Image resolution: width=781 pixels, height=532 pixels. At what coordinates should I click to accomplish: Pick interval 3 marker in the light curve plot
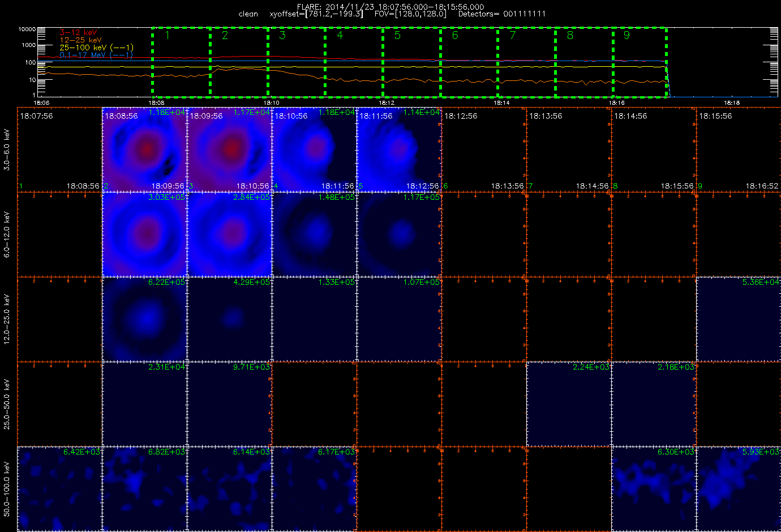[x=282, y=35]
